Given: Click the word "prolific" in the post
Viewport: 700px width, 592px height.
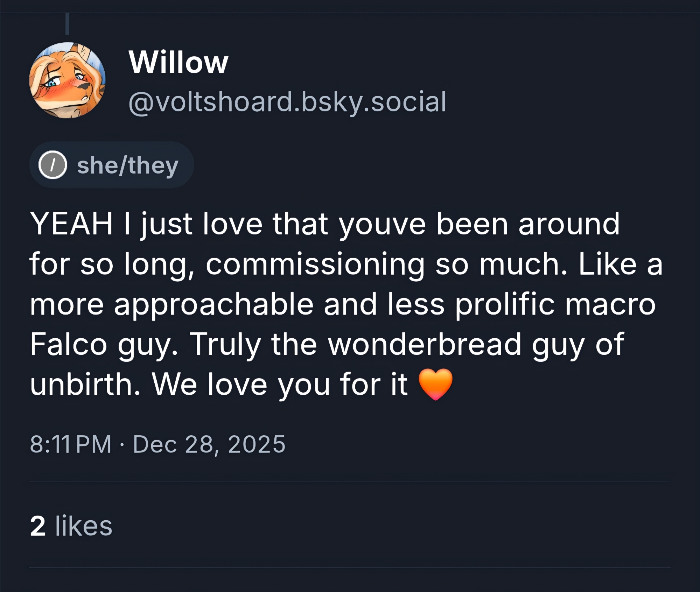Looking at the screenshot, I should (x=504, y=304).
